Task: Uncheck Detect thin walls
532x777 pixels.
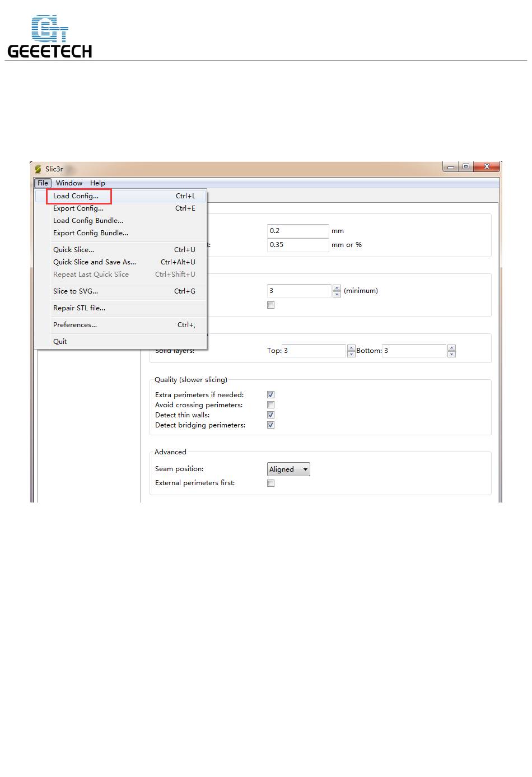Action: tap(271, 415)
